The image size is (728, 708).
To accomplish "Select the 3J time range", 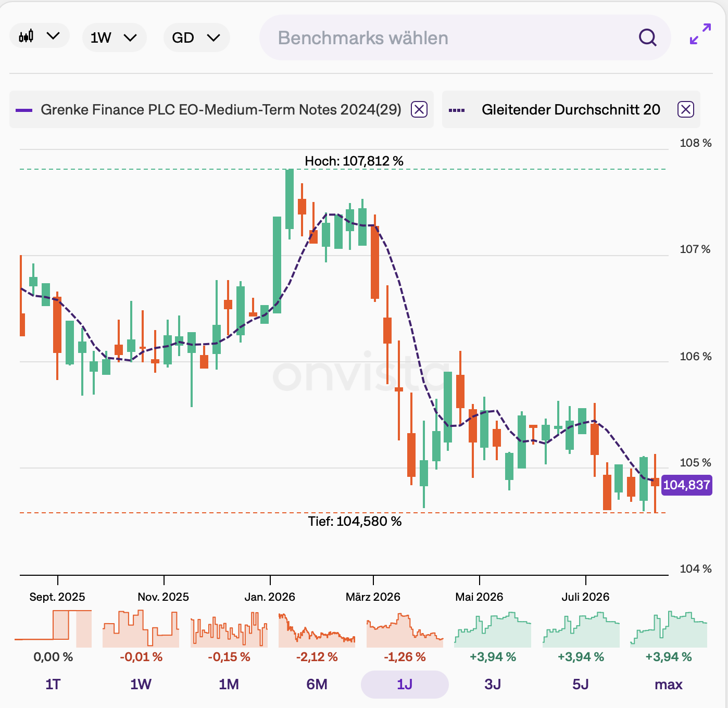I will click(x=493, y=684).
